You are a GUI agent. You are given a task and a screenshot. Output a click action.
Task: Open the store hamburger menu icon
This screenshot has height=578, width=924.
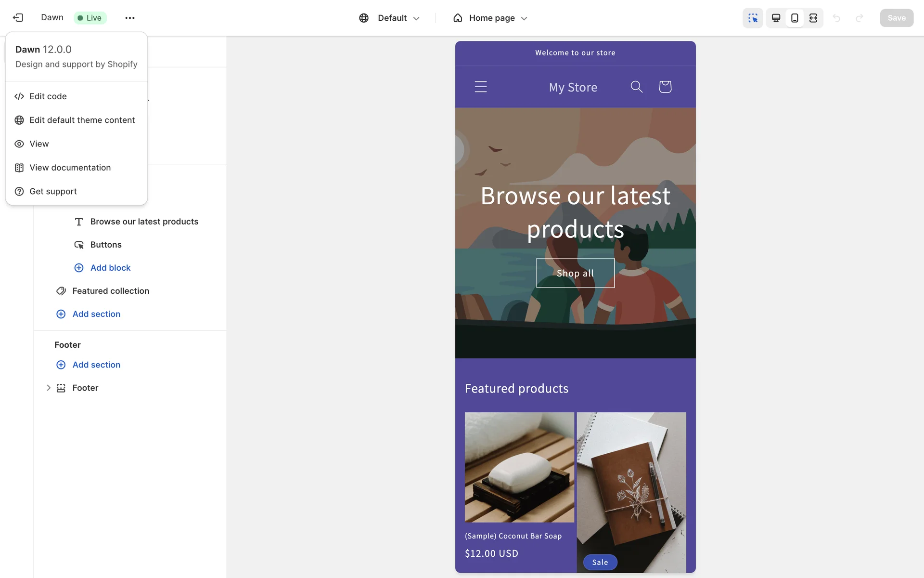click(x=481, y=87)
